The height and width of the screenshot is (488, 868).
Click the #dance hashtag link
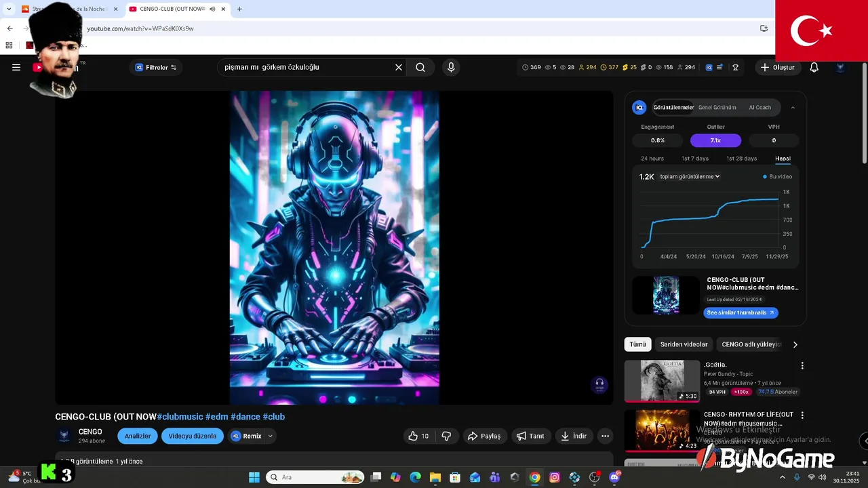(245, 417)
